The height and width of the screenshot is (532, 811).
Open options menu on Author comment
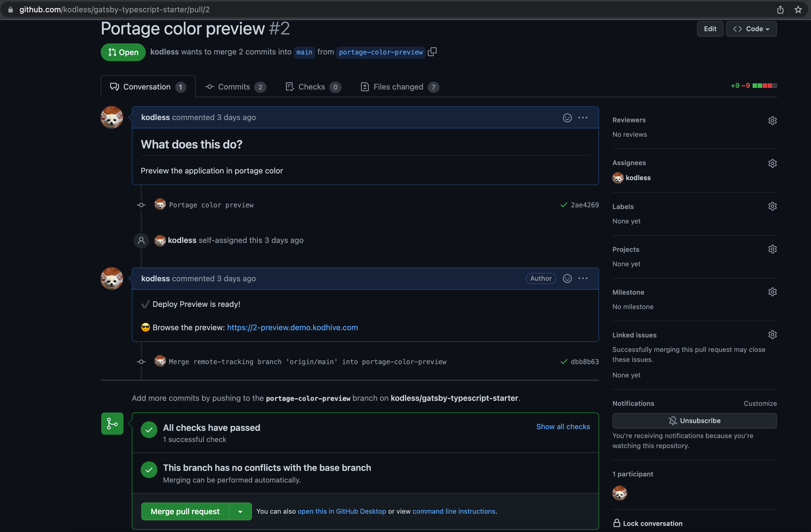(x=583, y=278)
